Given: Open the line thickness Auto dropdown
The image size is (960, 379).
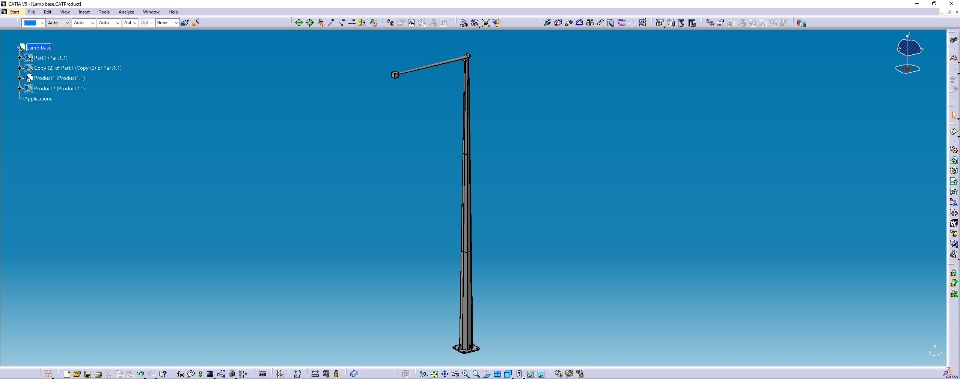Looking at the screenshot, I should point(83,23).
